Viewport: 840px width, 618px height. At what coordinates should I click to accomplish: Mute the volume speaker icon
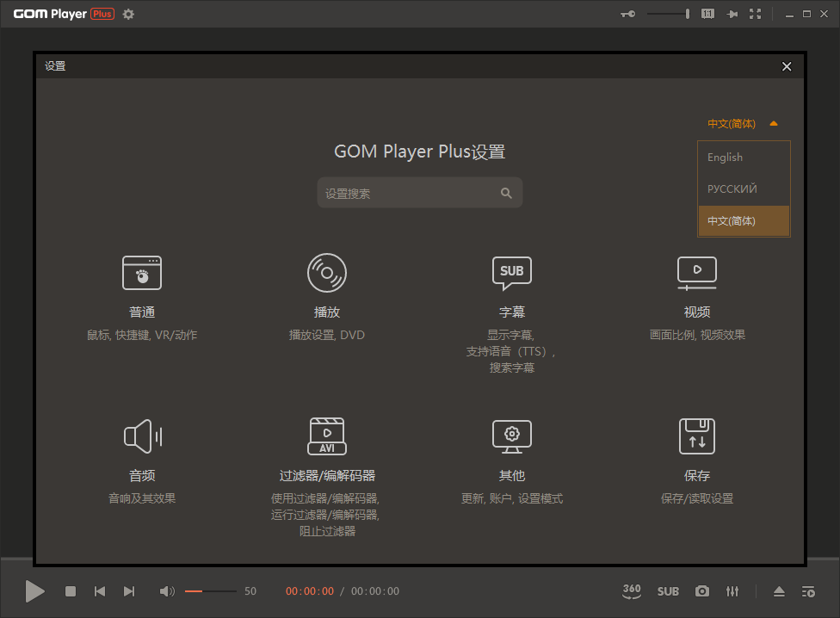(167, 591)
